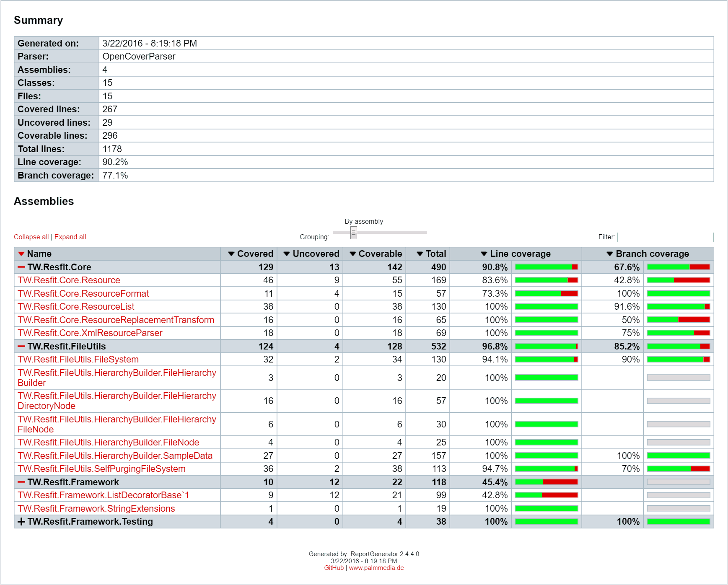This screenshot has height=585, width=728.
Task: Click TW.Resfit.Framework line coverage bar
Action: [547, 482]
